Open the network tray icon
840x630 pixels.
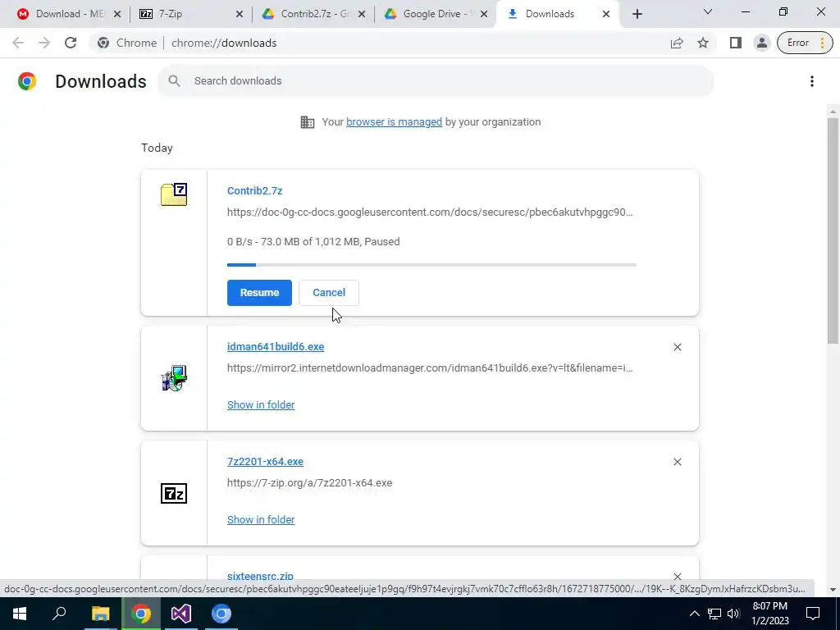tap(714, 614)
